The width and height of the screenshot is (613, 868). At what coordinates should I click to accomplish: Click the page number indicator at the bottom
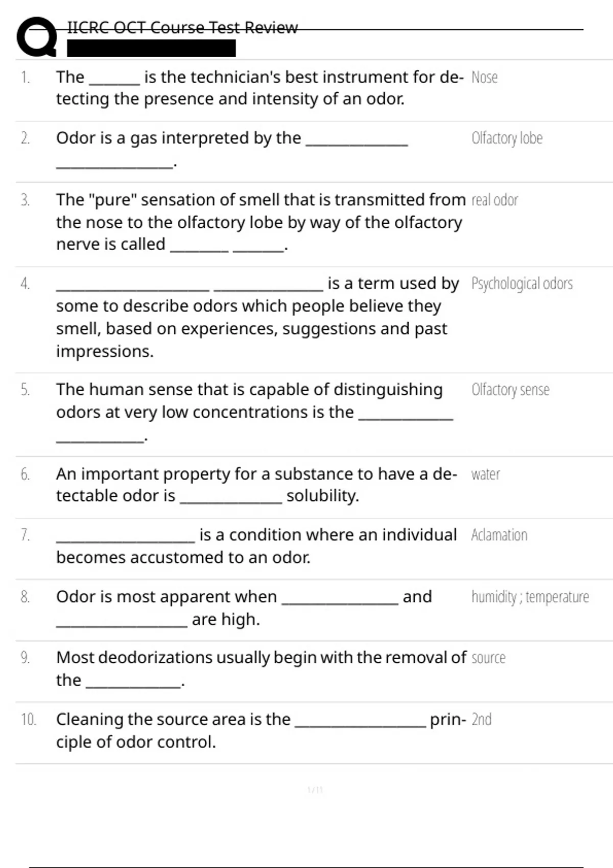(315, 790)
